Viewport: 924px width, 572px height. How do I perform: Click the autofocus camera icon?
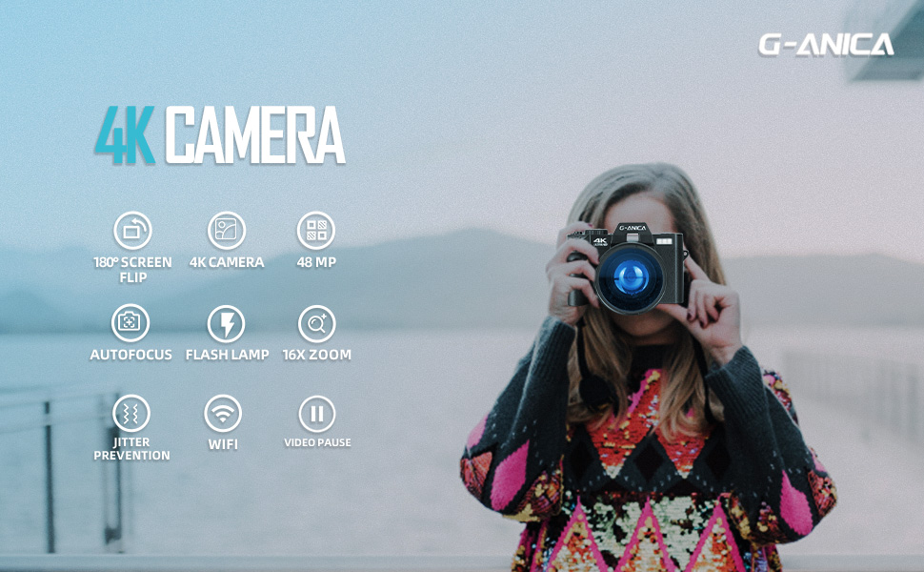point(131,322)
